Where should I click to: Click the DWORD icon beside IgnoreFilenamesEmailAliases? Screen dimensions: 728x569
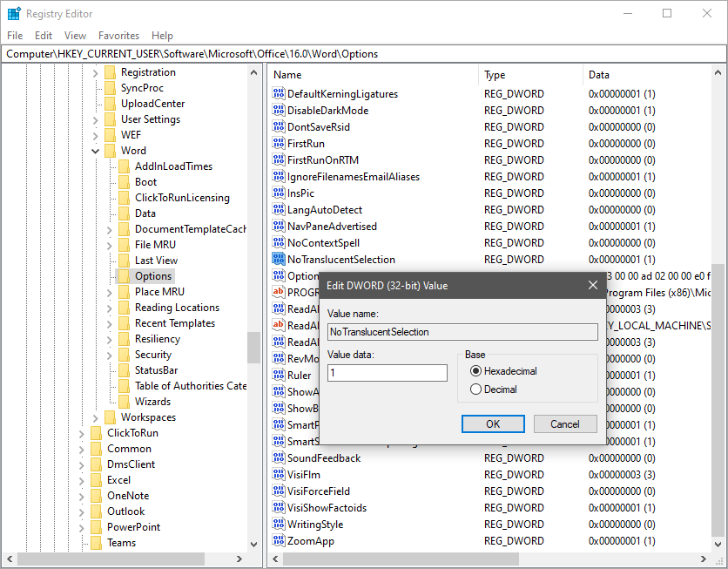click(x=279, y=177)
